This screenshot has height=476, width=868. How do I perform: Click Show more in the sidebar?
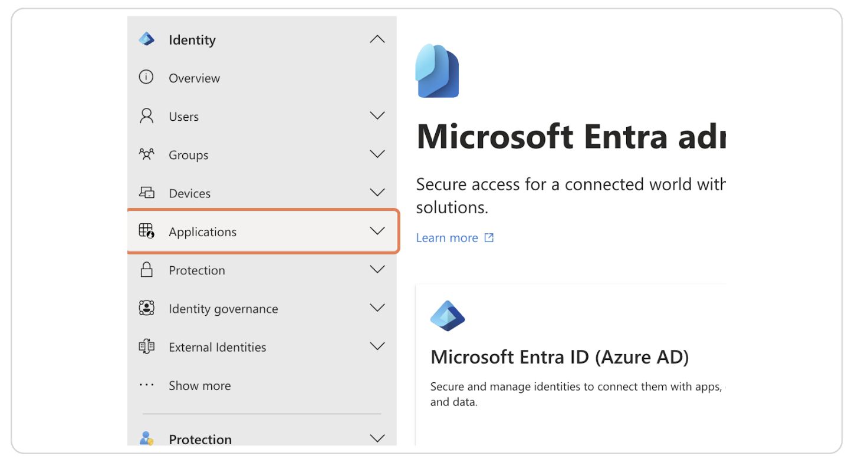(199, 386)
